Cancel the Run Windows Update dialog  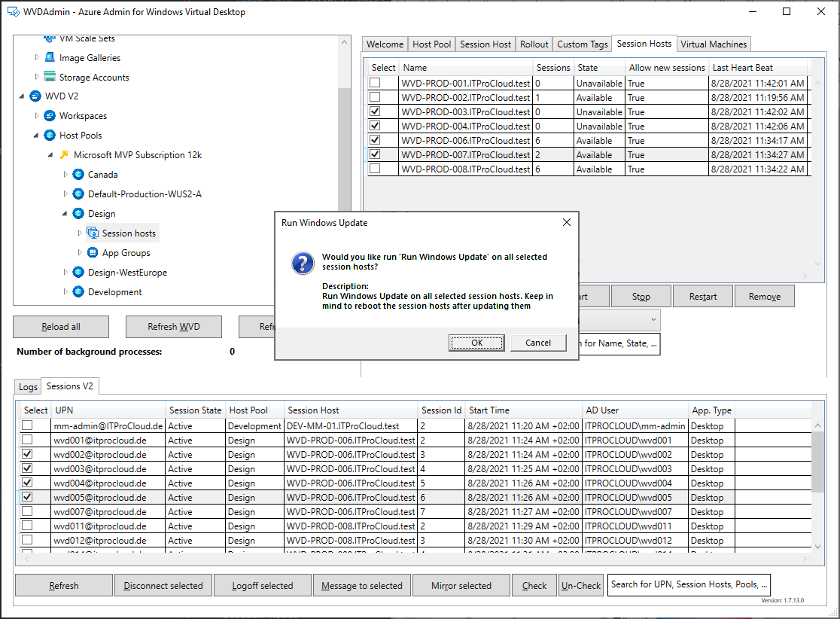click(x=538, y=343)
